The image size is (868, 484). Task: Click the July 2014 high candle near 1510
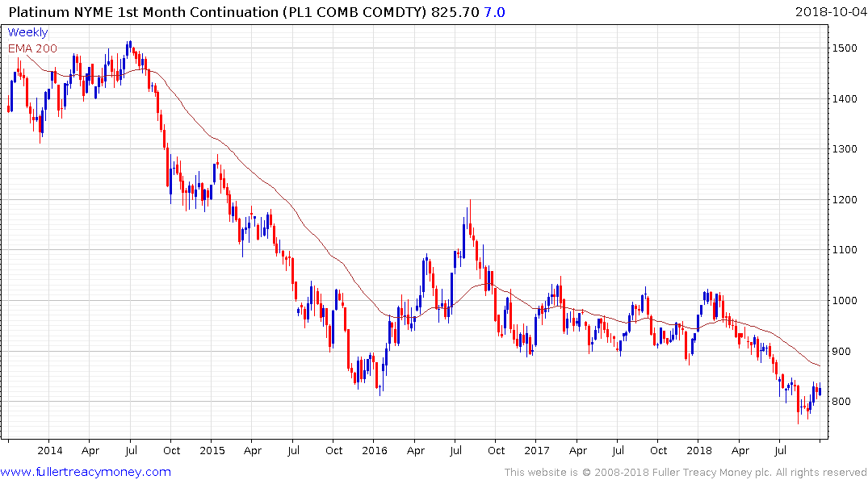130,47
